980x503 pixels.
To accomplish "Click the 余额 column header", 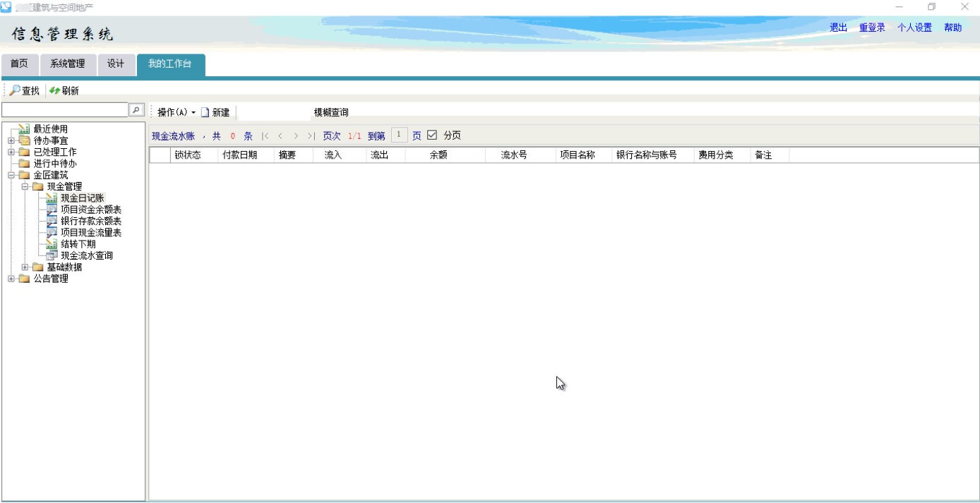I will tap(438, 155).
